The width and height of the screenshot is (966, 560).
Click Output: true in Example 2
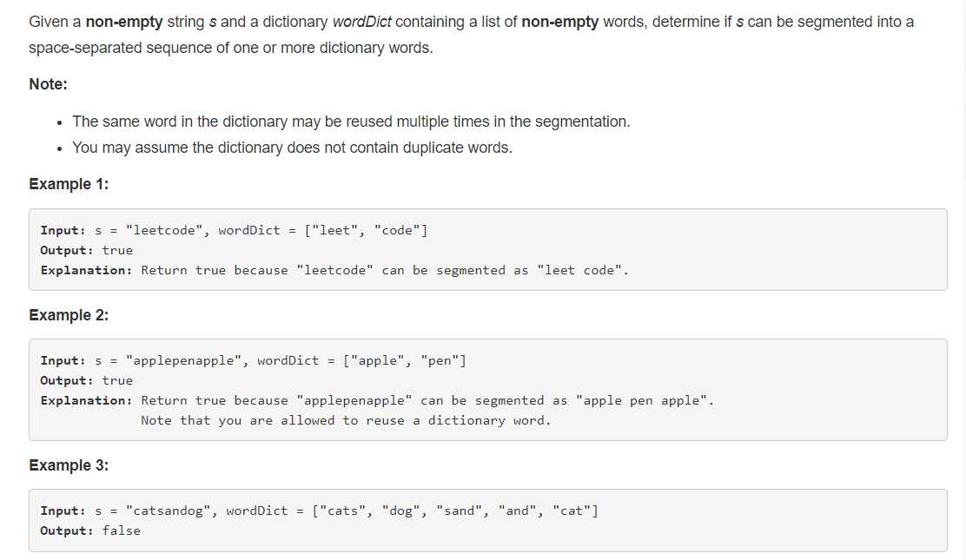click(87, 381)
